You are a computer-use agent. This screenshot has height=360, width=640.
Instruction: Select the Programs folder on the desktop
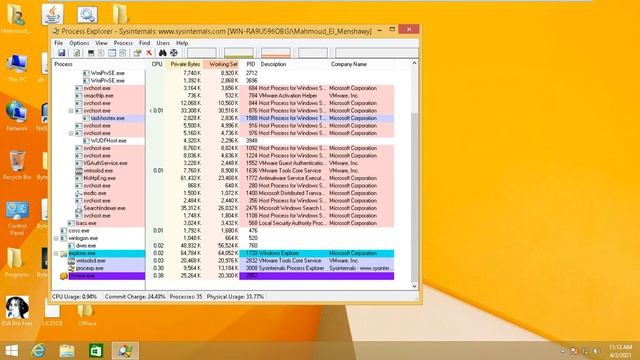tap(17, 262)
